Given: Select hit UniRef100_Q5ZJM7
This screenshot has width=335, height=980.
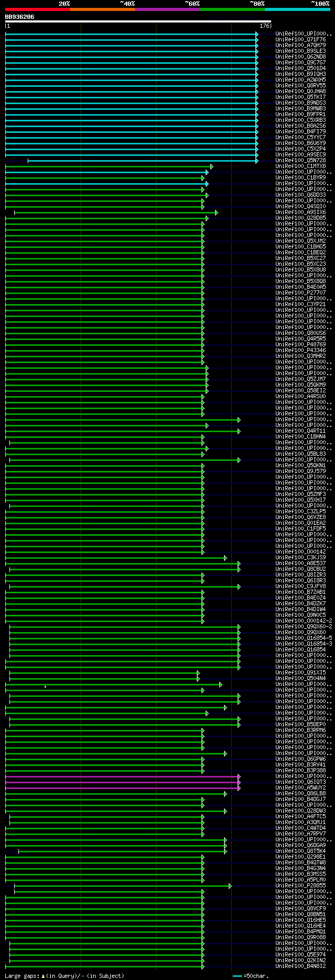Looking at the screenshot, I should (300, 379).
